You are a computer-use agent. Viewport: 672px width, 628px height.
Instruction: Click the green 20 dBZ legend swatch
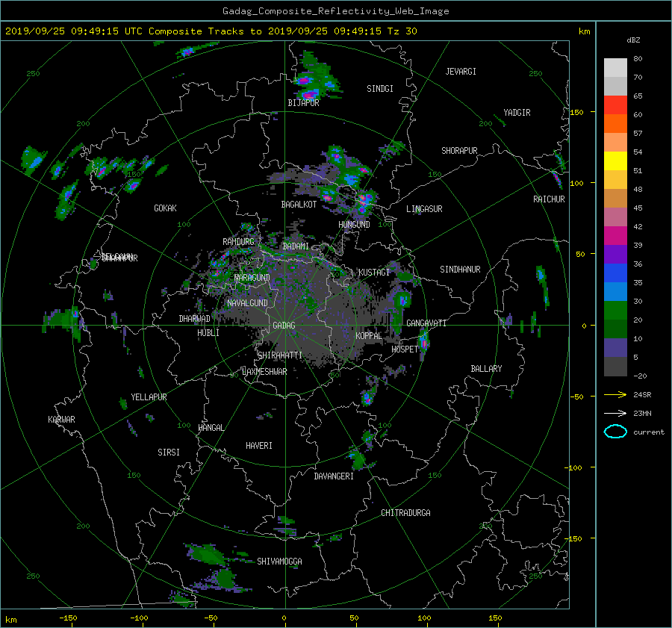coord(615,311)
